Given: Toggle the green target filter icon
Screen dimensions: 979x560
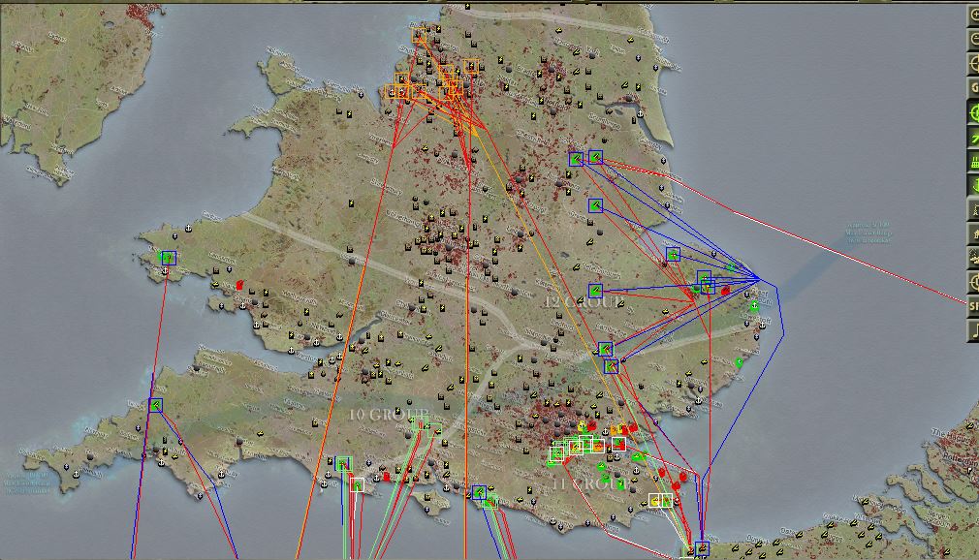Looking at the screenshot, I should point(974,113).
